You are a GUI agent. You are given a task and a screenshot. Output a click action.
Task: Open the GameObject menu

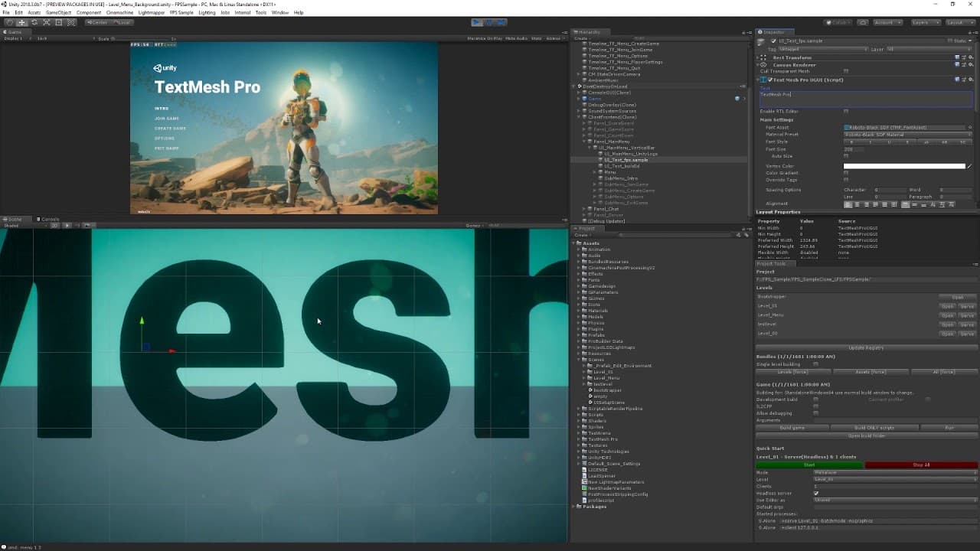[x=58, y=13]
